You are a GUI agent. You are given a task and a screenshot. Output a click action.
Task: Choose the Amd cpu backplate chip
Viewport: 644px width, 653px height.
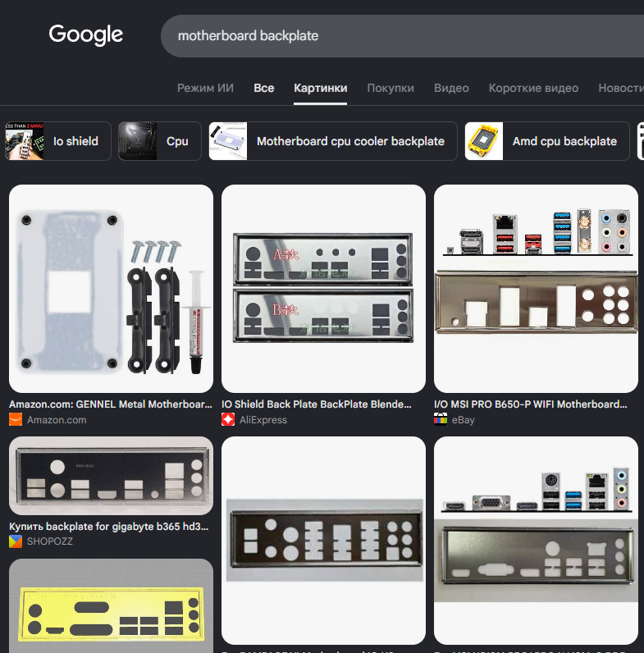pos(547,141)
